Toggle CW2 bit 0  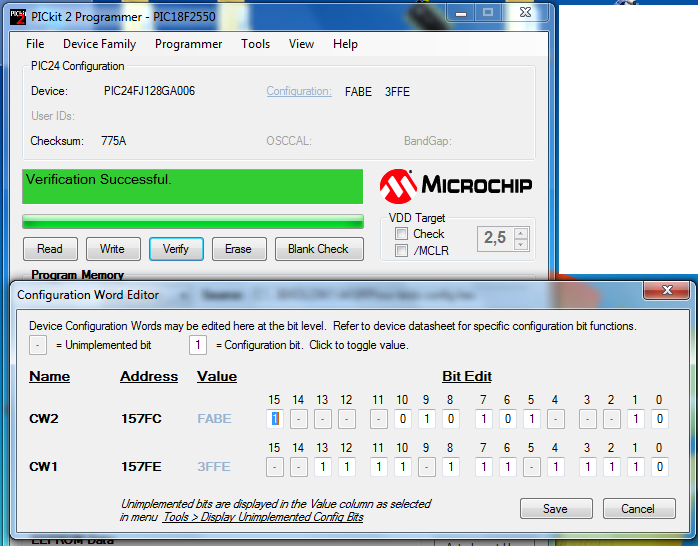pos(660,419)
